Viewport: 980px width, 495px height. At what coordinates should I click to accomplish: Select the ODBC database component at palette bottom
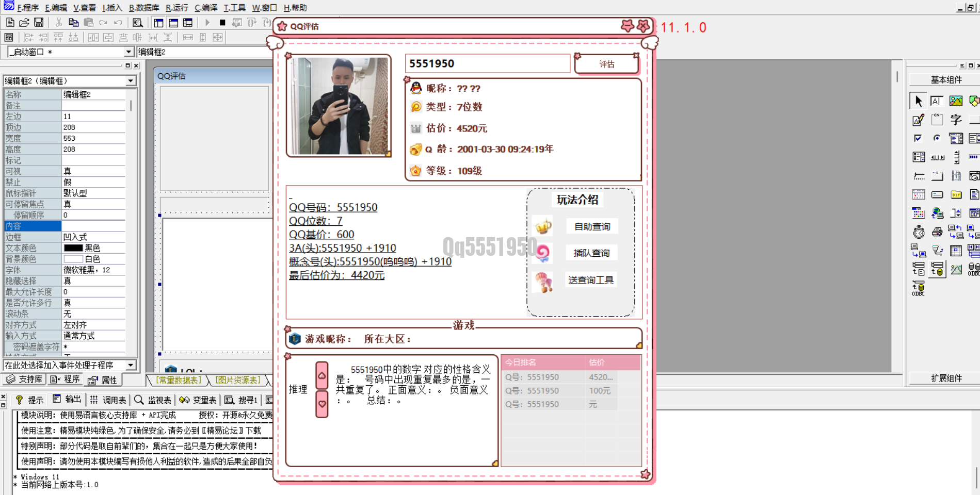pos(919,288)
